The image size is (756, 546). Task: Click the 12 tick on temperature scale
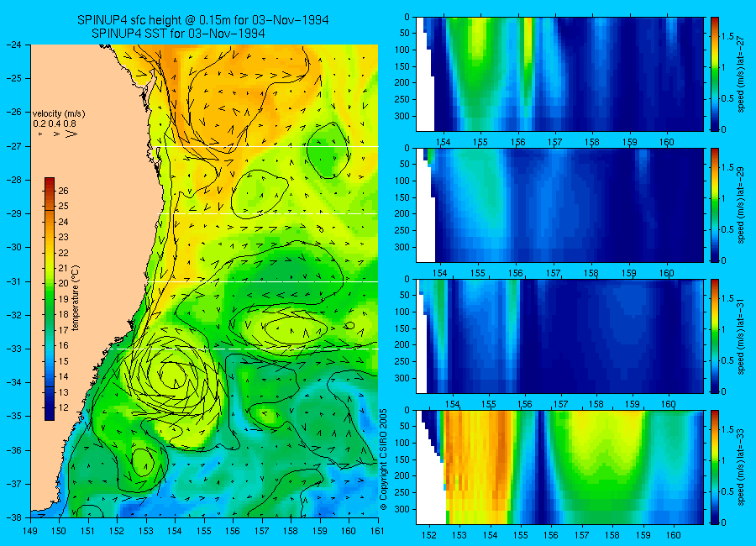[63, 407]
